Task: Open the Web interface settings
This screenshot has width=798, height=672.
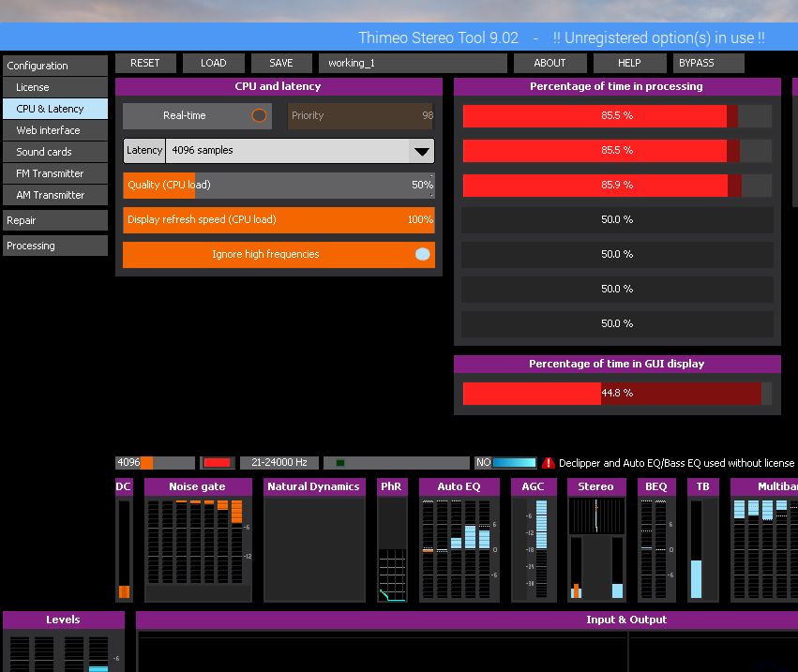Action: click(55, 130)
